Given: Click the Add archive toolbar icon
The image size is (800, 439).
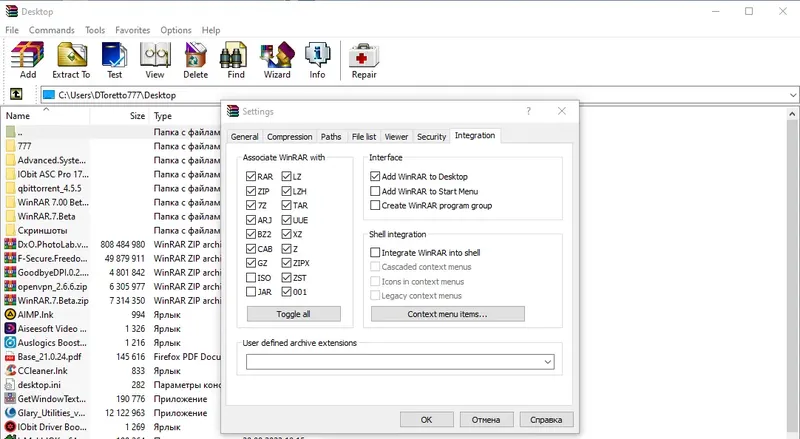Looking at the screenshot, I should pyautogui.click(x=28, y=55).
